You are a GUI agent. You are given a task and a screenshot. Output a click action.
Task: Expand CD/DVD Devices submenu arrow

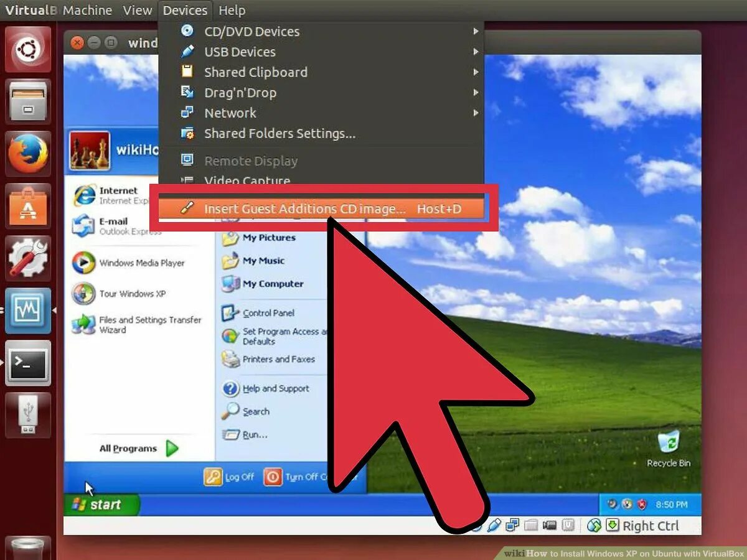[476, 31]
